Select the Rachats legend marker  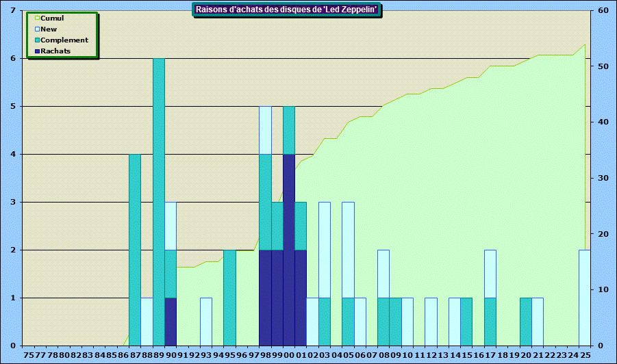38,51
